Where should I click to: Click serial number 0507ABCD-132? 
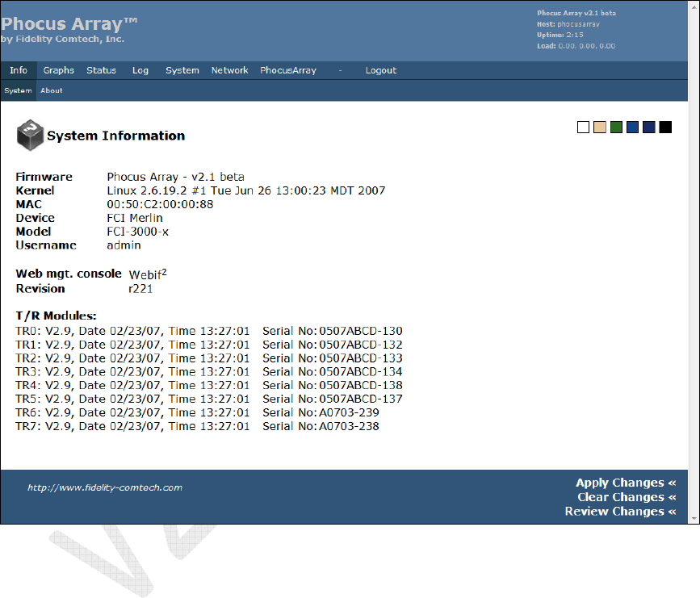point(361,345)
